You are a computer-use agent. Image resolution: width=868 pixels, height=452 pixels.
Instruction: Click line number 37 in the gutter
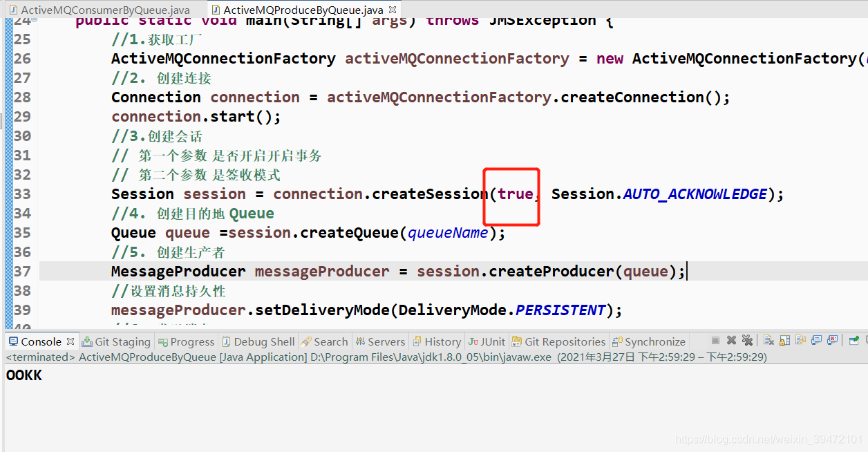[x=23, y=272]
